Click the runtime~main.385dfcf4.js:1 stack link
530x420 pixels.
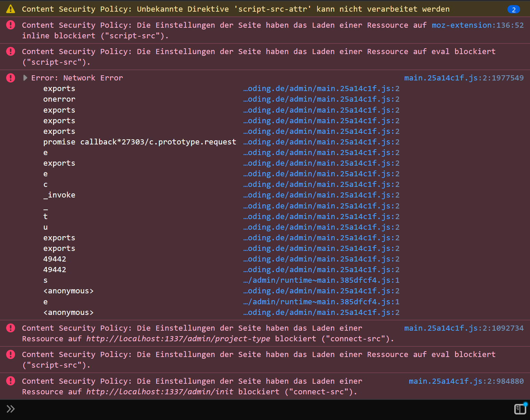point(321,280)
